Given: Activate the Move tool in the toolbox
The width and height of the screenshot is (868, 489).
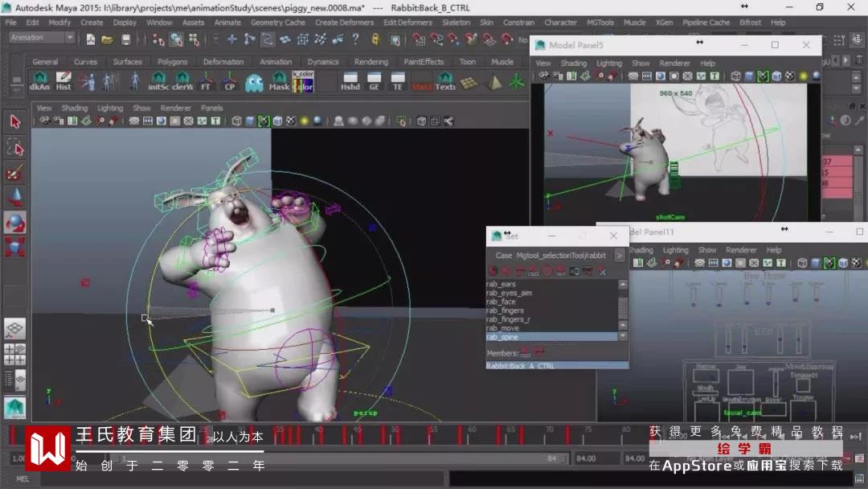Looking at the screenshot, I should (15, 198).
